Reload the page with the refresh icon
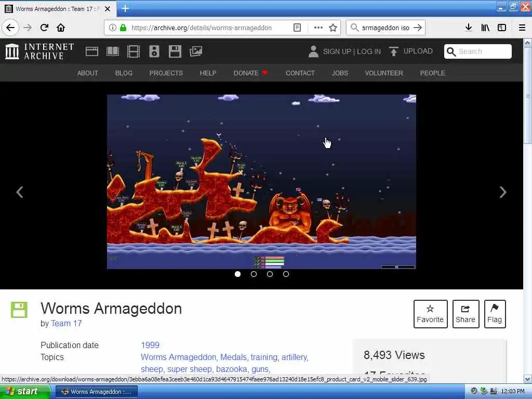This screenshot has height=399, width=532. 45,28
